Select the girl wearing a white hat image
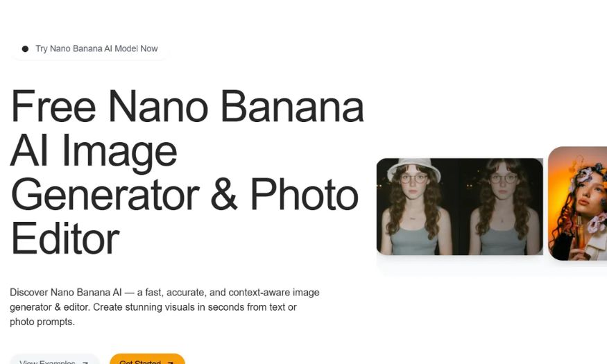 tap(418, 207)
